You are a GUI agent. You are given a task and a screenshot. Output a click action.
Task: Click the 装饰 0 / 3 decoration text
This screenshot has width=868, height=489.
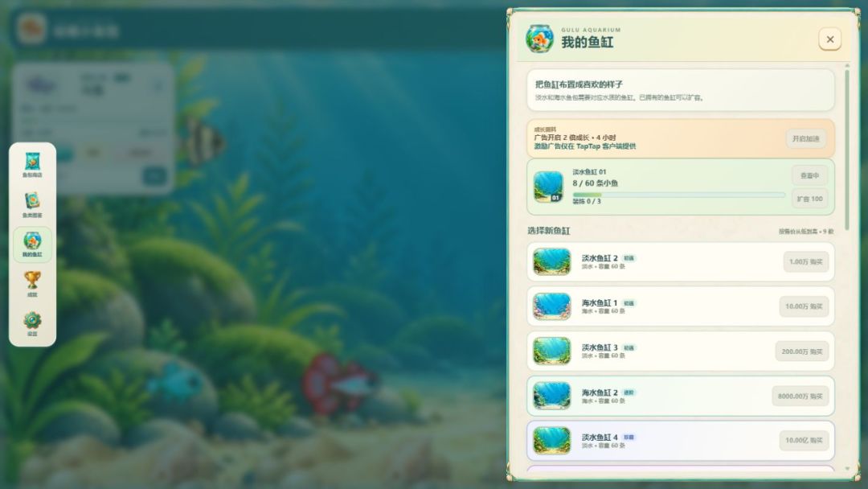coord(586,201)
